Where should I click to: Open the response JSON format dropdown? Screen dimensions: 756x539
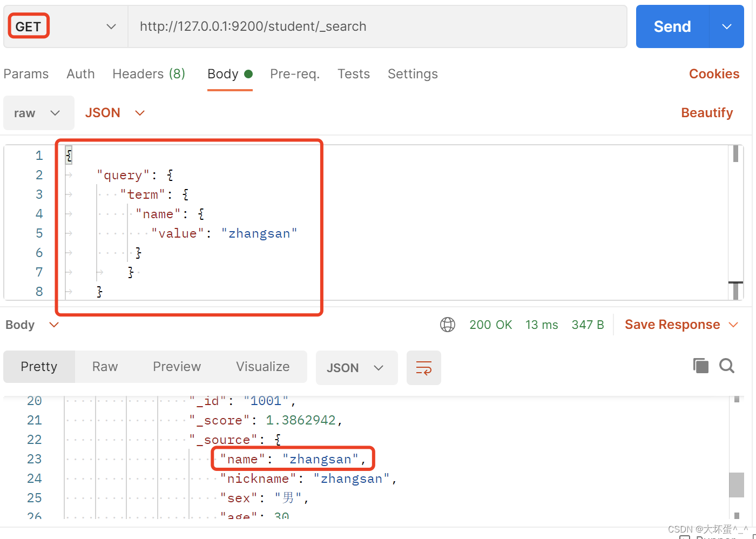pyautogui.click(x=356, y=368)
